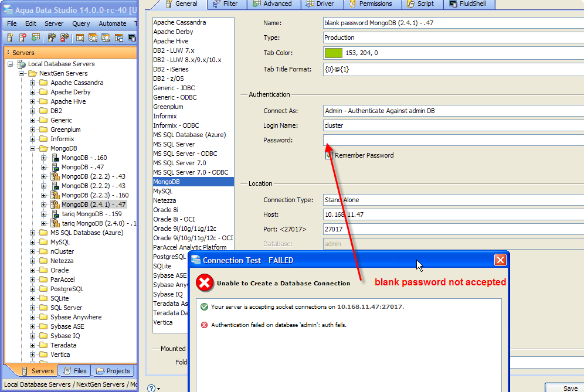Click the Register Server toolbar icon
This screenshot has width=584, height=392.
tap(10, 38)
